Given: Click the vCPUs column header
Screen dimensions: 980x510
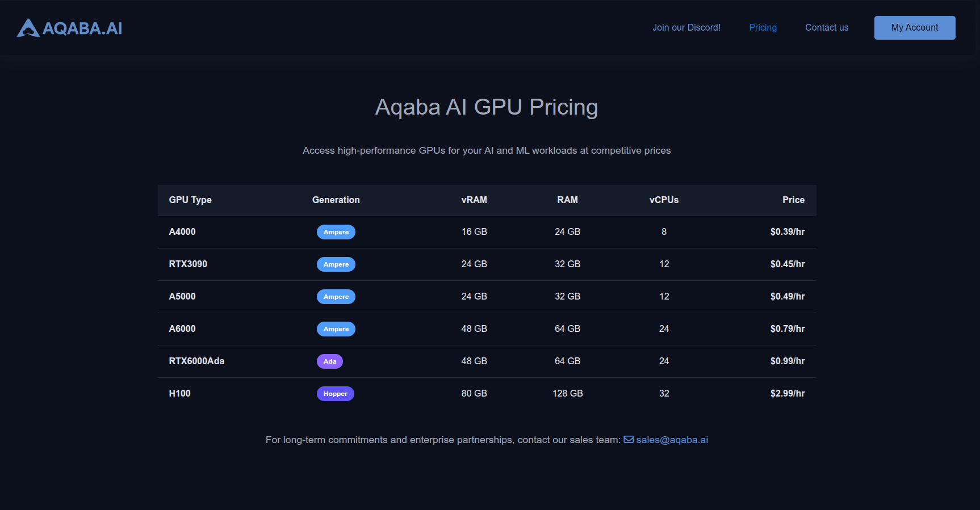Looking at the screenshot, I should (664, 200).
